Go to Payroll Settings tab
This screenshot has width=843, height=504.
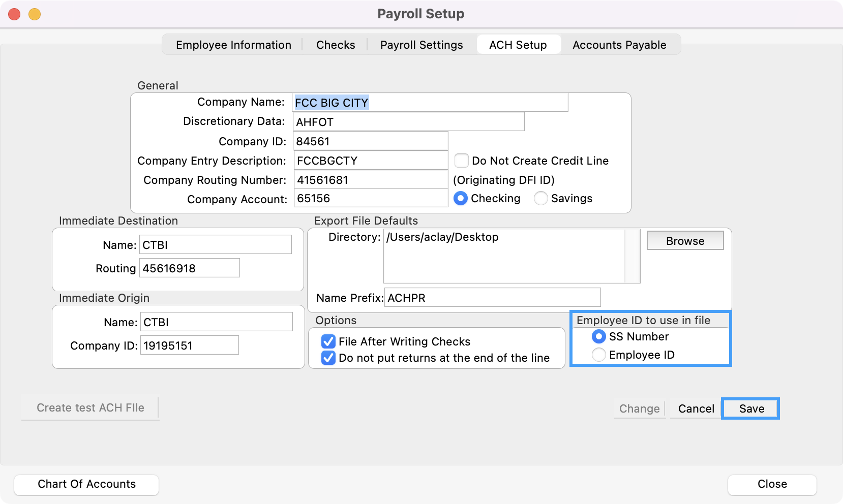coord(421,45)
